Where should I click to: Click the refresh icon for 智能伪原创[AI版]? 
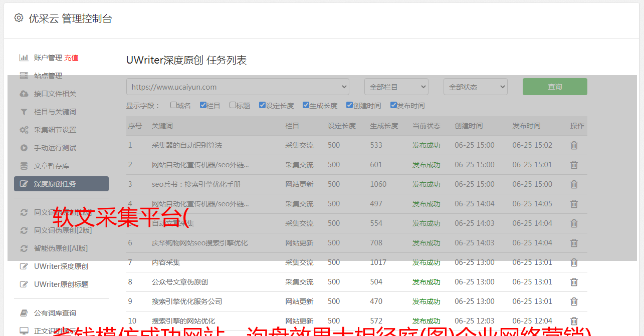24,248
